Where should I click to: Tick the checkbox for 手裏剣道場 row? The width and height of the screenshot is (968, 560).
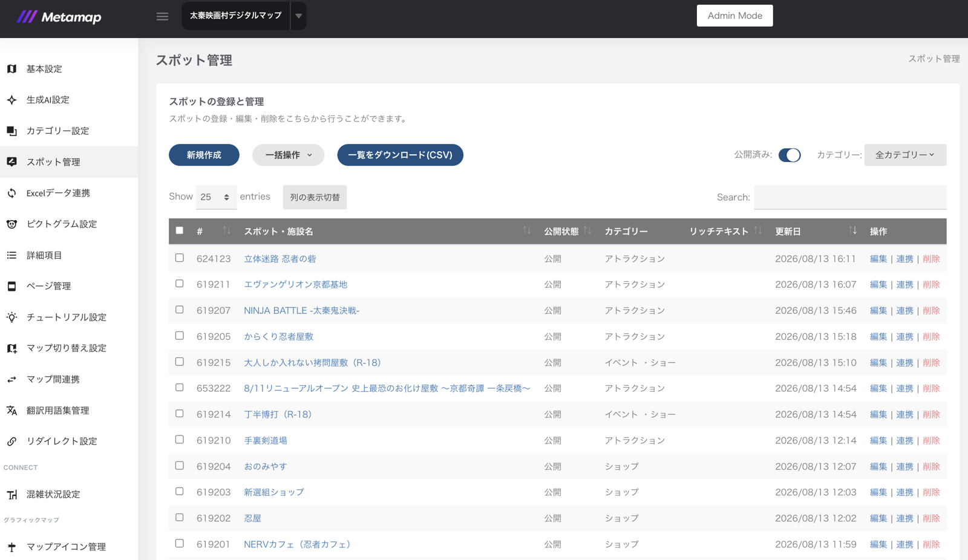(x=180, y=440)
